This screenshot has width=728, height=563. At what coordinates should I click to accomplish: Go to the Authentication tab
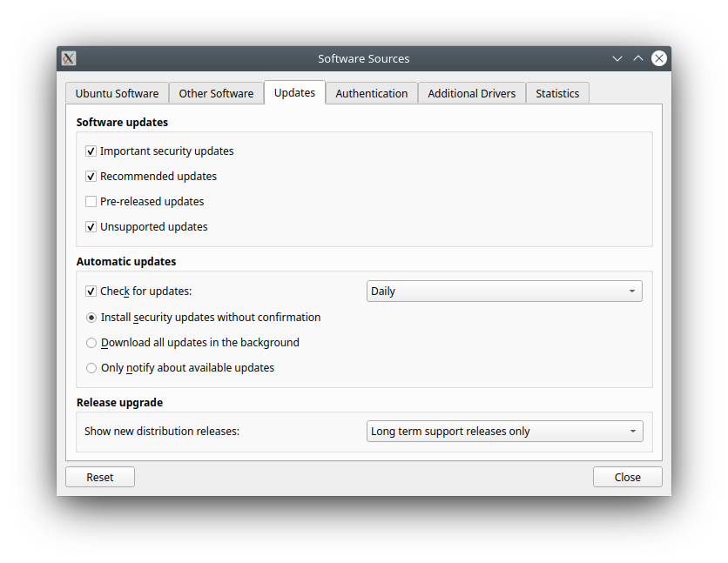point(371,93)
